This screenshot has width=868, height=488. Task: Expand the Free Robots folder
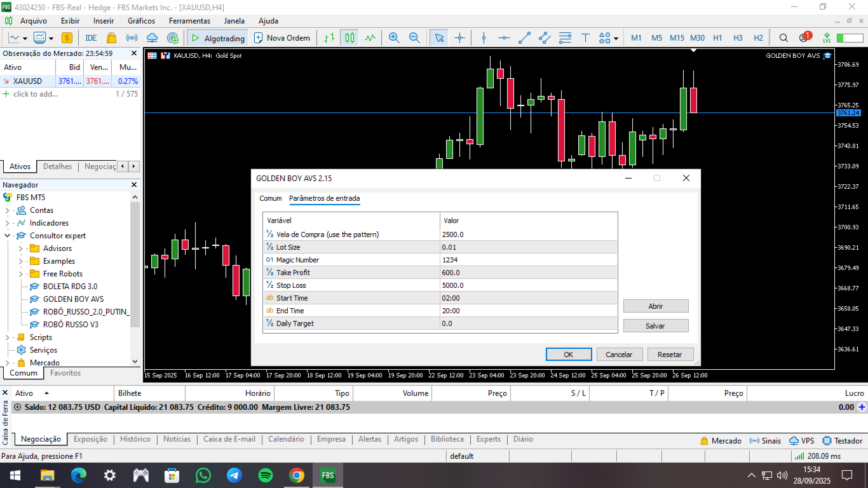point(20,274)
